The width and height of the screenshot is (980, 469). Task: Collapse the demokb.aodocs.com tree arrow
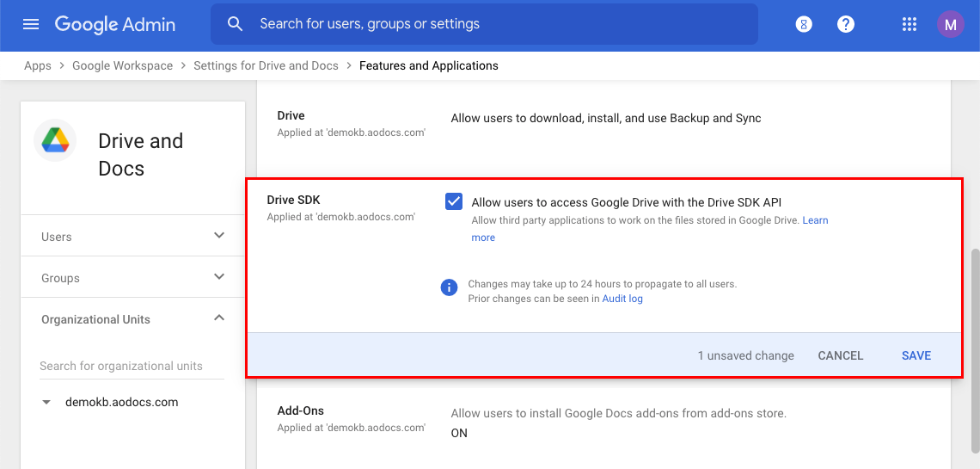(x=46, y=403)
